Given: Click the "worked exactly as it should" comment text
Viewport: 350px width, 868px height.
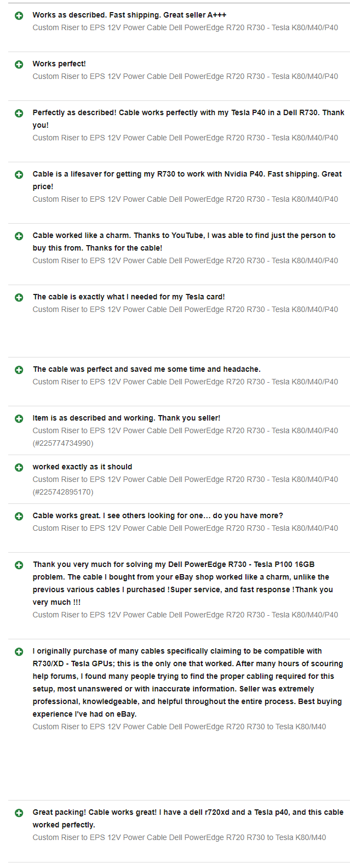Looking at the screenshot, I should click(82, 467).
